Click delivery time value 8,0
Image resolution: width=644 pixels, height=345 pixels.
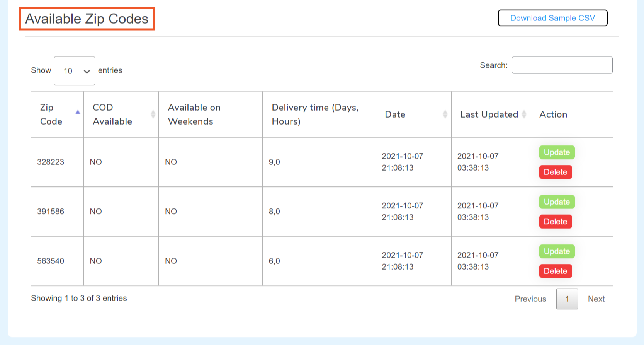click(x=274, y=212)
